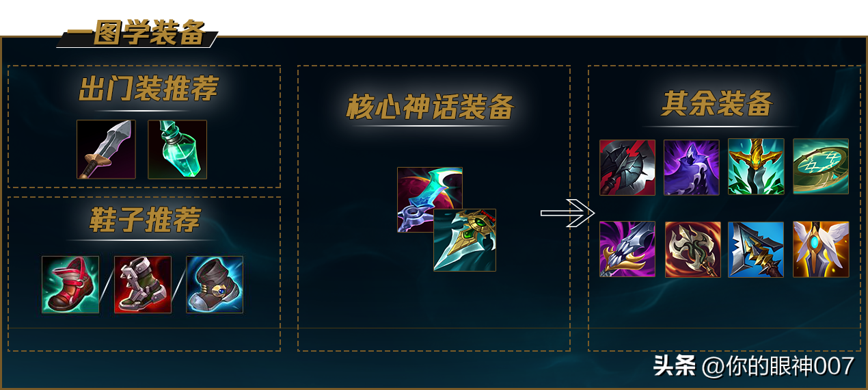Select the green Refillable Potion icon
This screenshot has height=390, width=868.
tap(177, 149)
